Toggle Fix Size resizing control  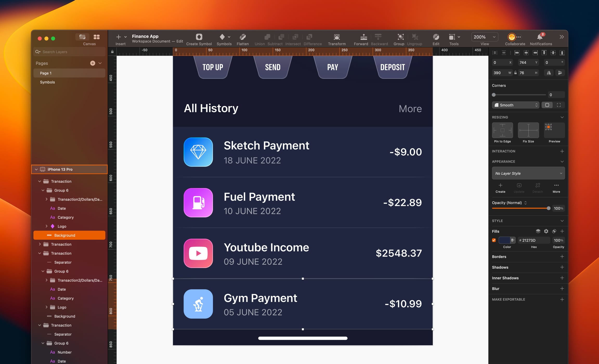528,130
